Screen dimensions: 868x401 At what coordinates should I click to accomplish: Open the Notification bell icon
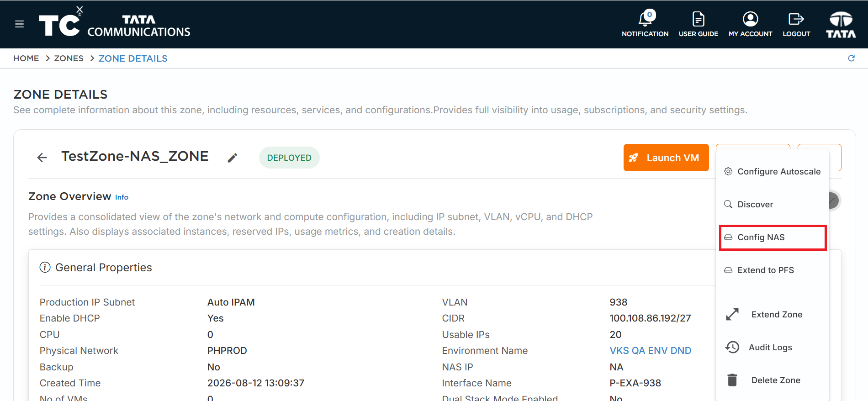[x=645, y=19]
